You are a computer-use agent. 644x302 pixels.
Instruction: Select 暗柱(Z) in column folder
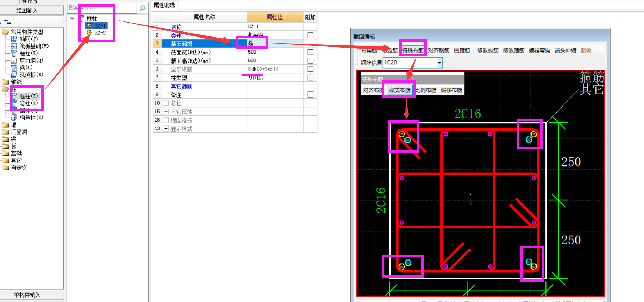point(29,103)
